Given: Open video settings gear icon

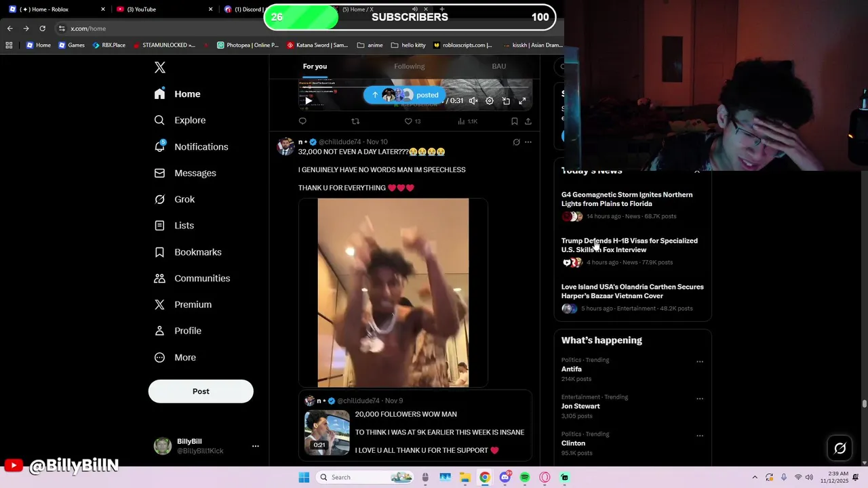Looking at the screenshot, I should coord(490,101).
